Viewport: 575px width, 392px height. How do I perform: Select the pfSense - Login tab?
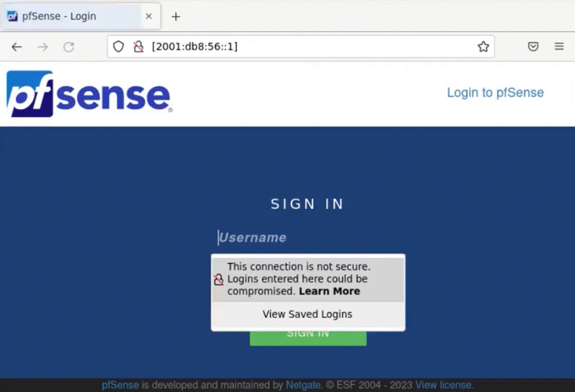pos(80,16)
